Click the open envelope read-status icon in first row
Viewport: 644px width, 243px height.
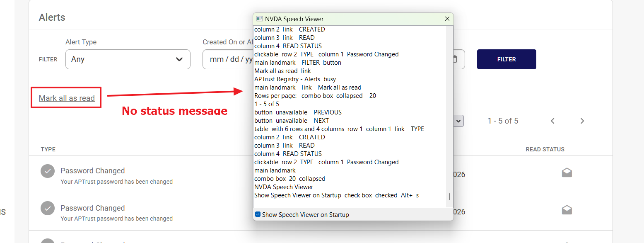(x=567, y=173)
